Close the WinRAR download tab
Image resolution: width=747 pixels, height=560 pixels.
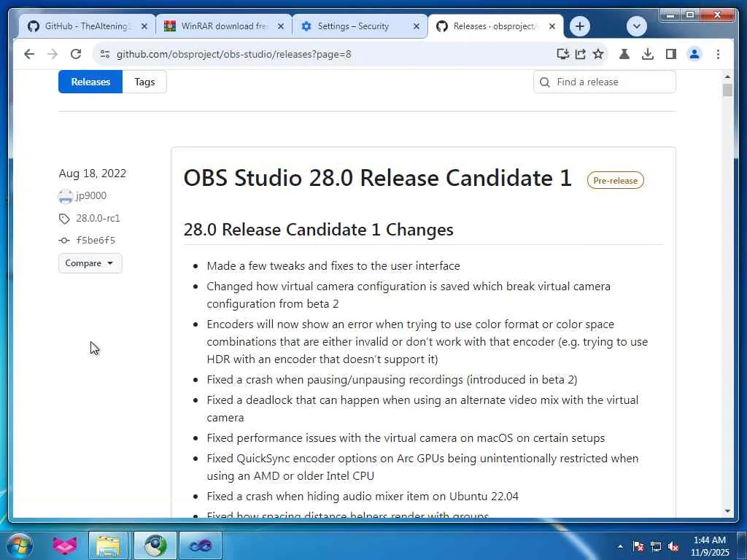click(281, 26)
